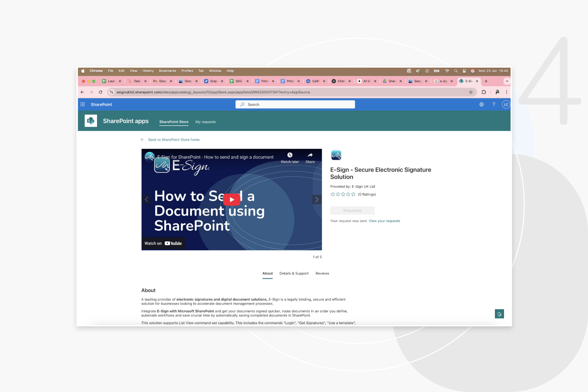The width and height of the screenshot is (588, 392).
Task: Open the Chrome Extensions puzzle icon
Action: [484, 92]
